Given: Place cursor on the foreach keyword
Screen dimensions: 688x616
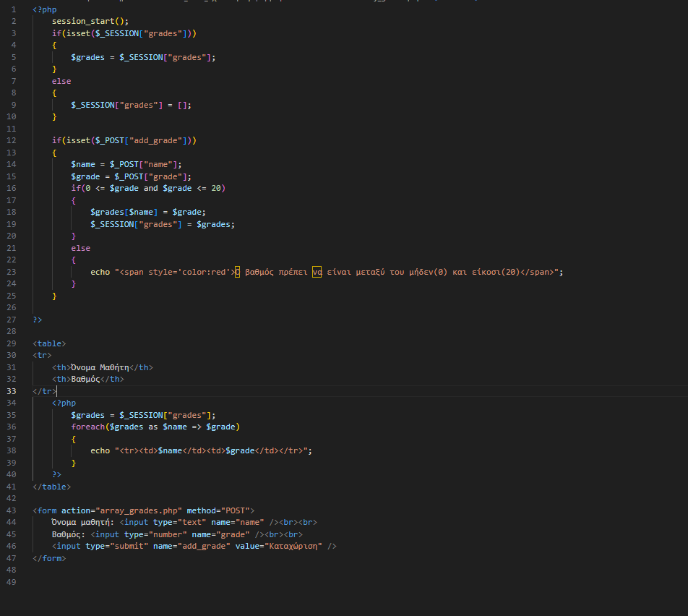Looking at the screenshot, I should (87, 427).
